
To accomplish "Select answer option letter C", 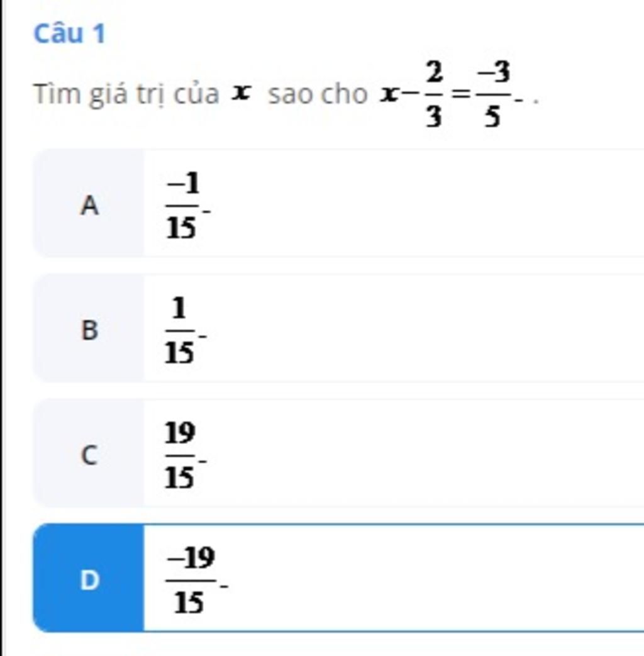I will tap(89, 454).
